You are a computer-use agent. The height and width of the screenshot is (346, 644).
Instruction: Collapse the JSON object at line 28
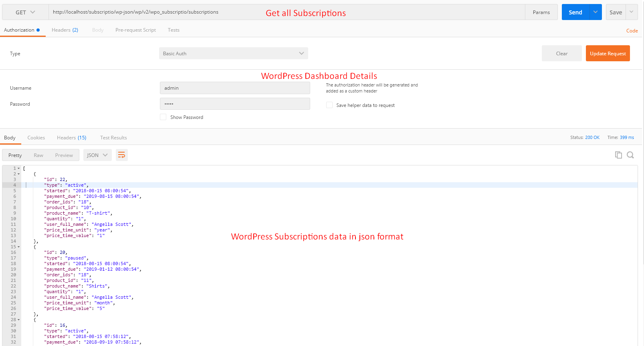click(x=18, y=320)
